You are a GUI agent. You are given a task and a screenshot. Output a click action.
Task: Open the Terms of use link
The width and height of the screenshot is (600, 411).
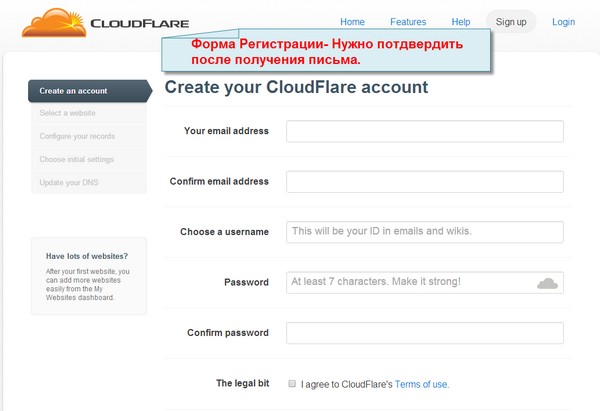pyautogui.click(x=422, y=384)
